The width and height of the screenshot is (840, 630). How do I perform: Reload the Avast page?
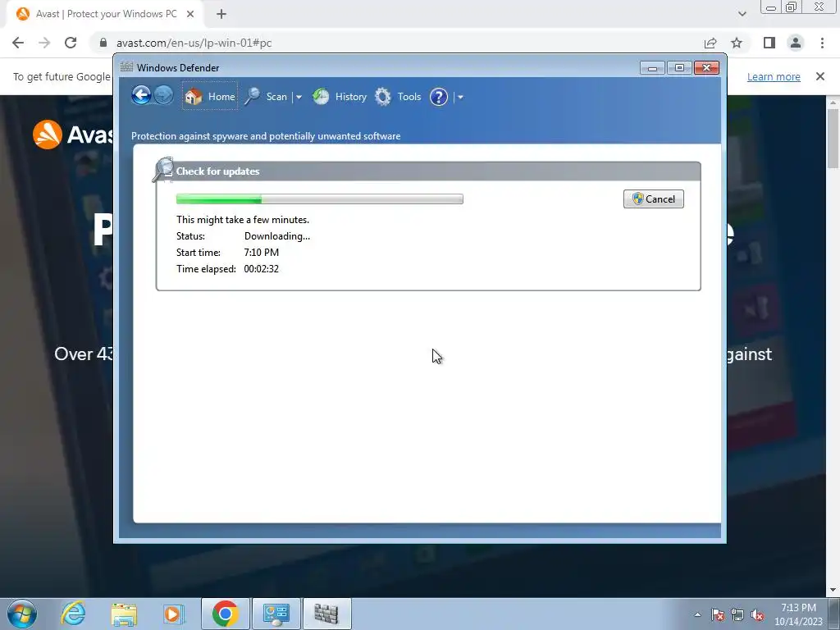point(71,43)
